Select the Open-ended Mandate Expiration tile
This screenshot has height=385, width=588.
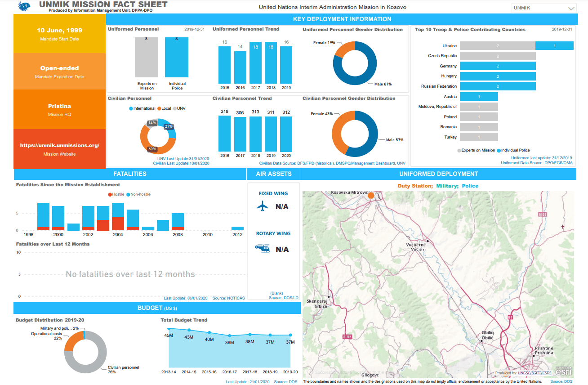60,72
